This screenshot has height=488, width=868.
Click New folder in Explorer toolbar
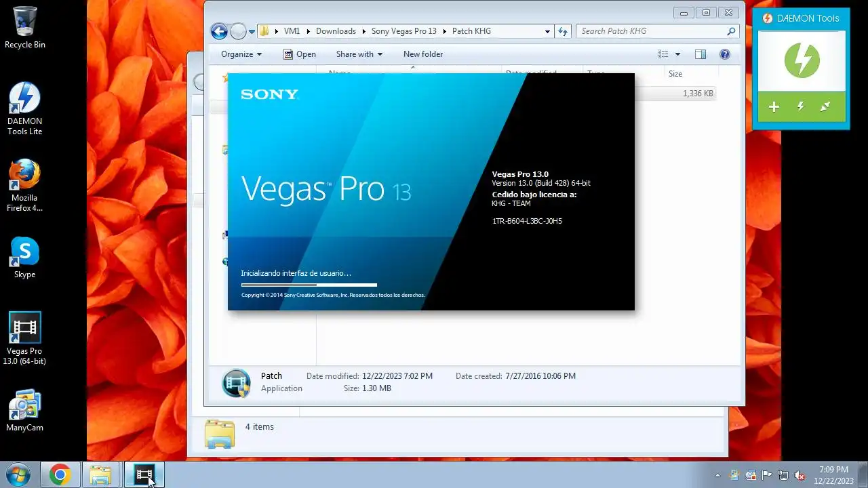423,54
